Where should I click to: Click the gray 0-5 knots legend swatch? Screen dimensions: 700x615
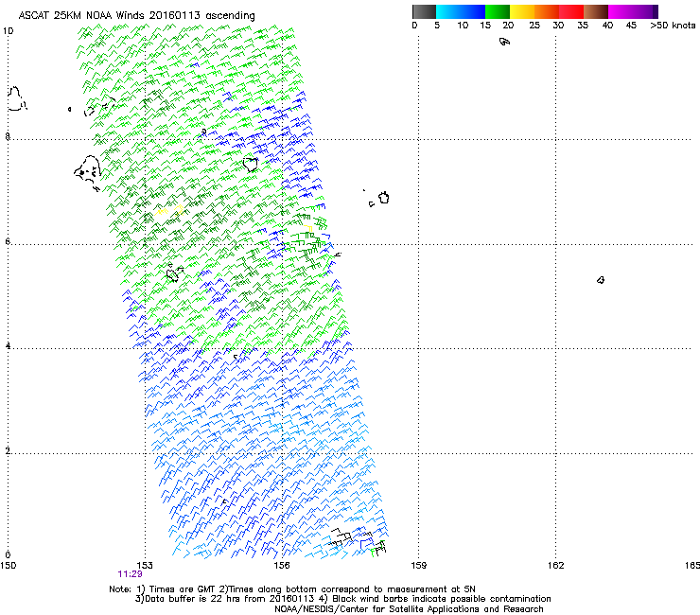424,11
